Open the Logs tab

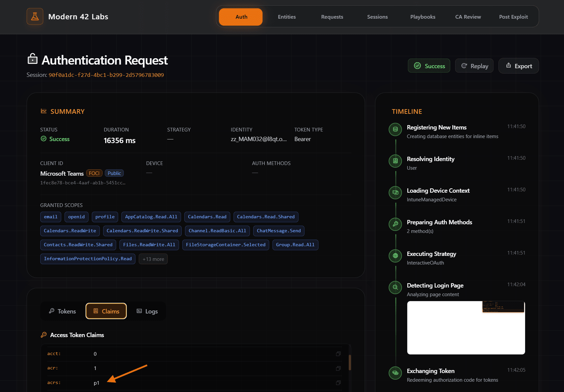point(147,311)
